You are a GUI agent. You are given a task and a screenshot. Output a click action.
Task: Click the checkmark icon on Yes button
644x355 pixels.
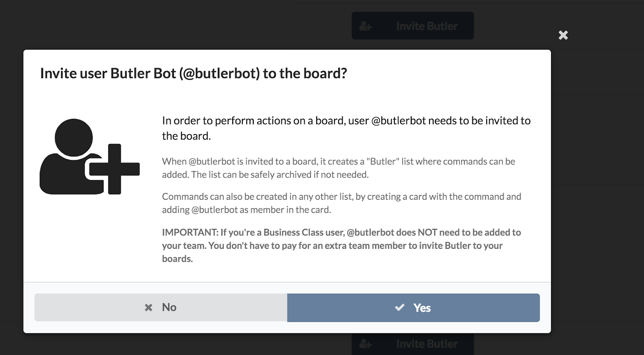click(x=400, y=308)
